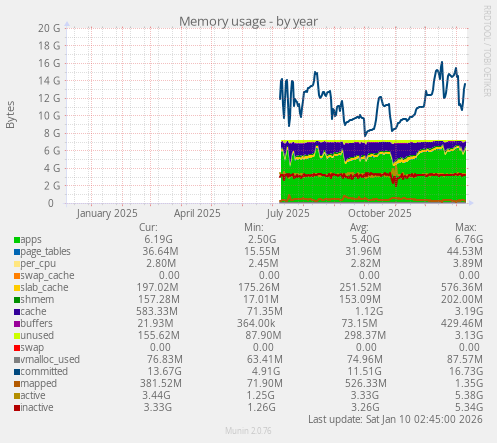This screenshot has width=497, height=443.
Task: Click the 'January 2025' x-axis label
Action: 107,213
